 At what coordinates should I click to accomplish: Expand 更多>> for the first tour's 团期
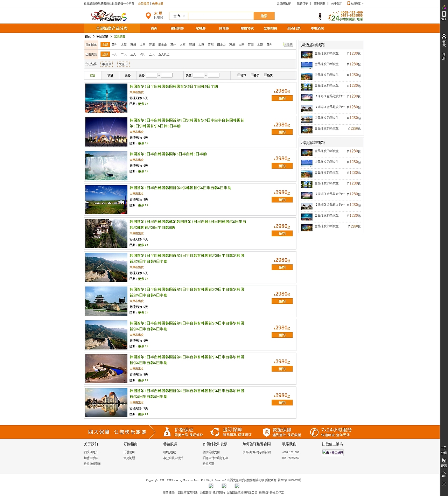143,104
